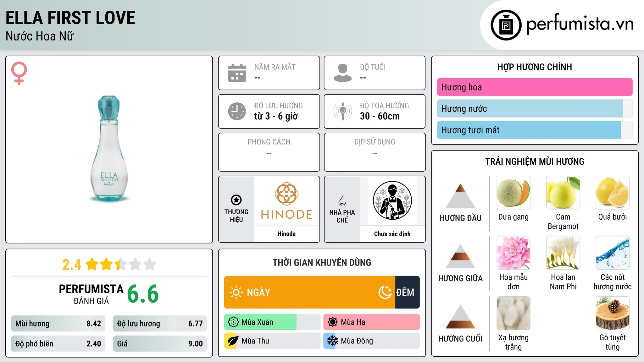
Task: Click the calendar icon for Năm ra mắt
Action: pyautogui.click(x=237, y=73)
